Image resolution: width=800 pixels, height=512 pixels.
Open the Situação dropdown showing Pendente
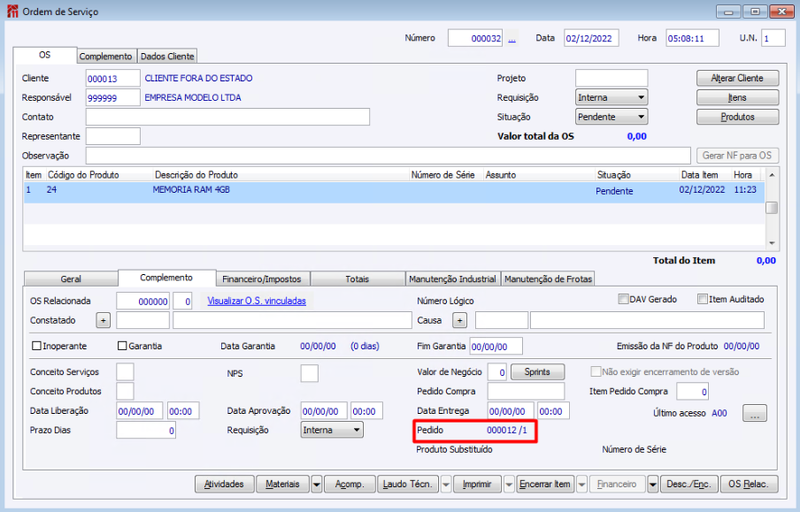pos(611,117)
